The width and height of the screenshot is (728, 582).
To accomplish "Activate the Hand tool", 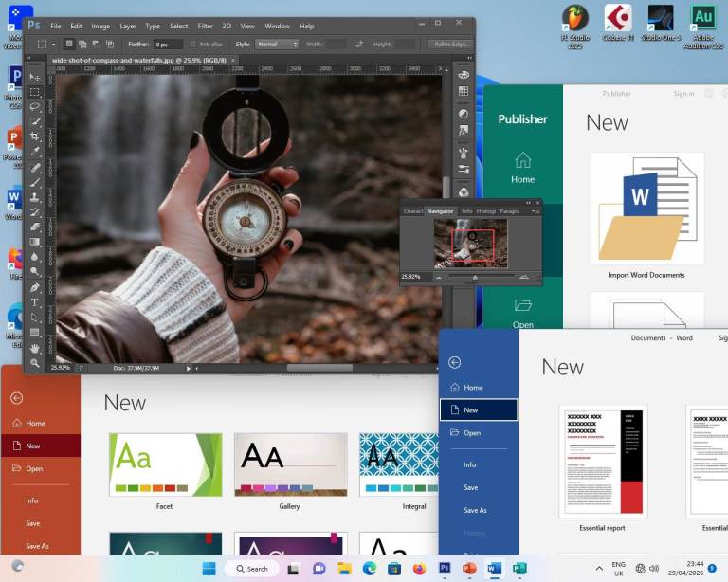I will 35,348.
